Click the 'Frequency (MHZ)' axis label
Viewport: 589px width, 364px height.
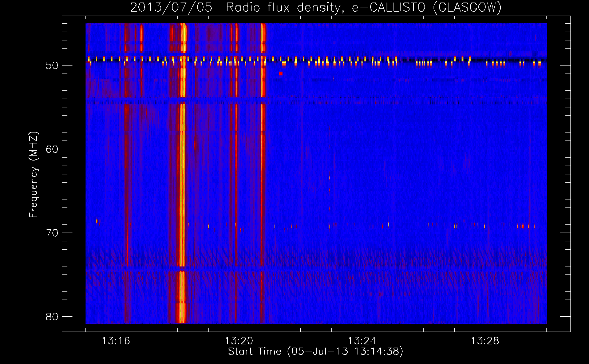pos(33,175)
